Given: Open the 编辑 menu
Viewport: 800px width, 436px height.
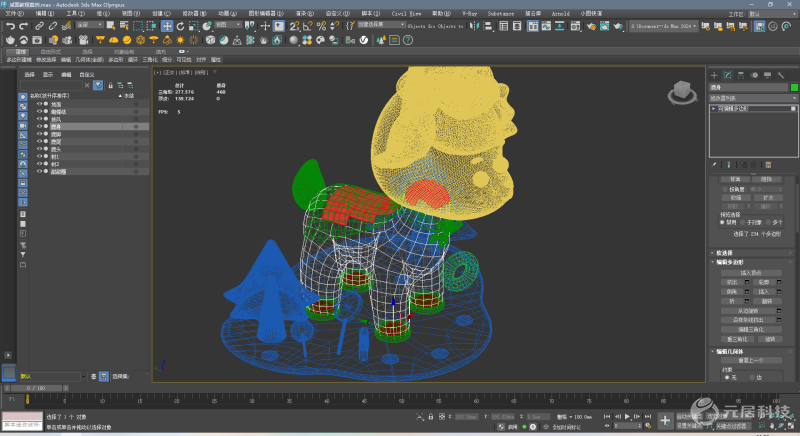Looking at the screenshot, I should coord(44,13).
